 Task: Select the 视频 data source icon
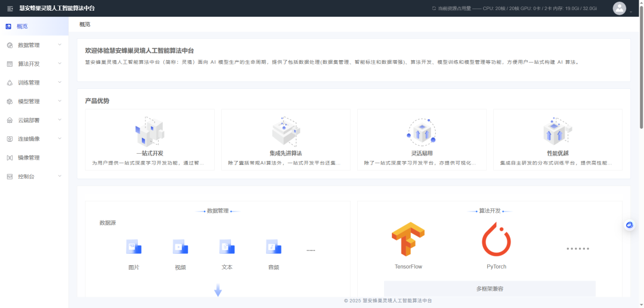point(180,247)
